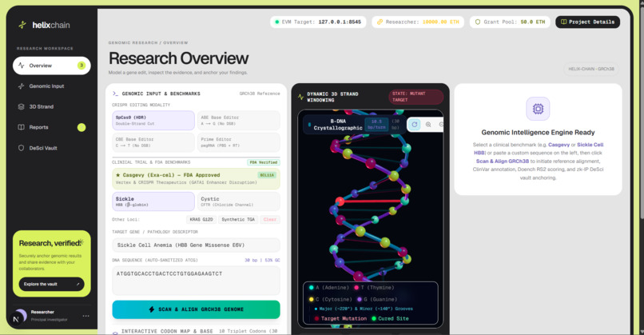The height and width of the screenshot is (335, 644).
Task: Click the Scan & Align GRCh38 link text
Action: [x=503, y=162]
